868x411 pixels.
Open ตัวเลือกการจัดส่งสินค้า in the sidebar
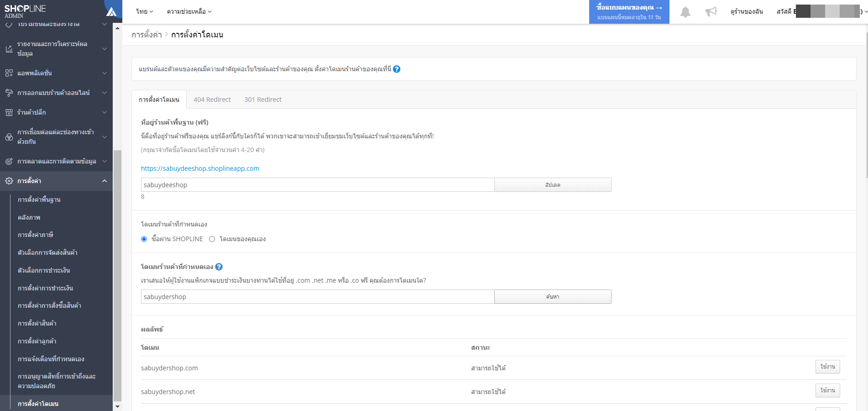pos(47,253)
